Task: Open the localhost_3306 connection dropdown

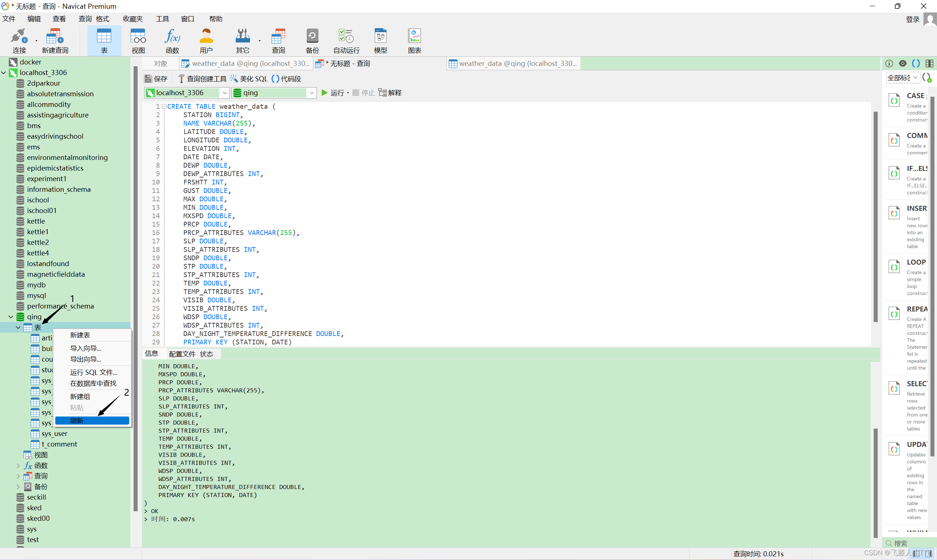Action: 224,93
